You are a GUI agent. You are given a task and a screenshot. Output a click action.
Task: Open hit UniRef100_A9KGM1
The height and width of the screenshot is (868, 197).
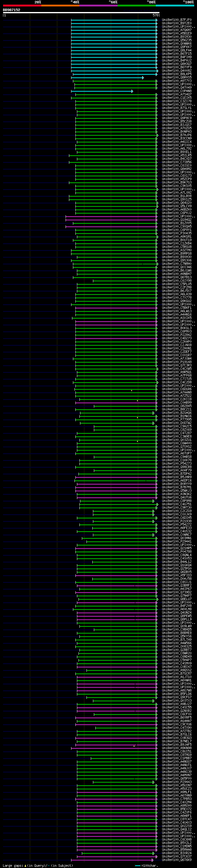176,236
